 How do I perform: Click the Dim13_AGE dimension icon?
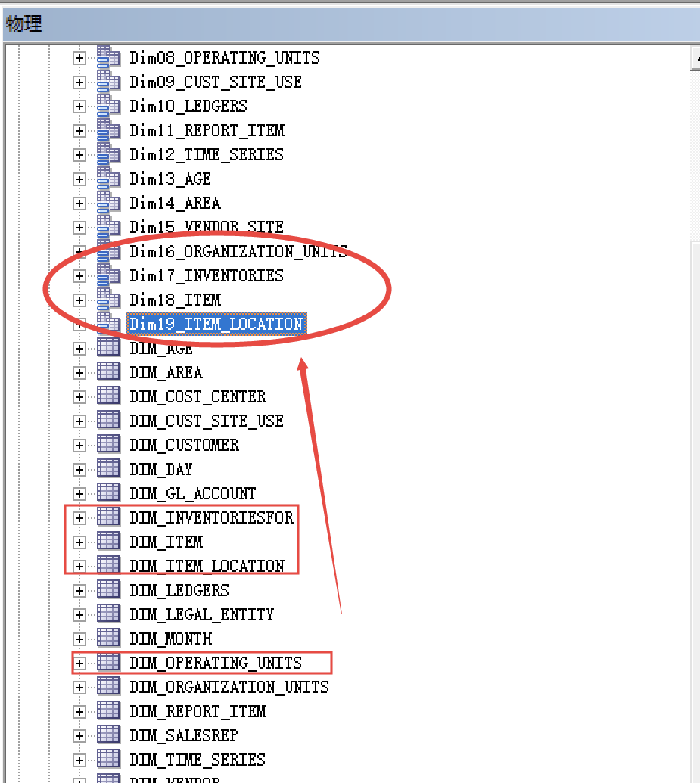pyautogui.click(x=109, y=179)
